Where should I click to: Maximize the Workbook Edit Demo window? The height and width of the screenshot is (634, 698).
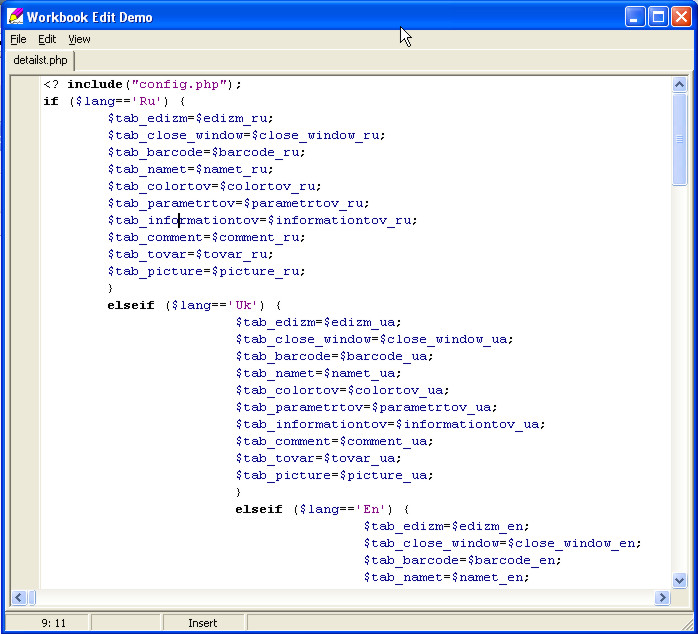point(658,17)
